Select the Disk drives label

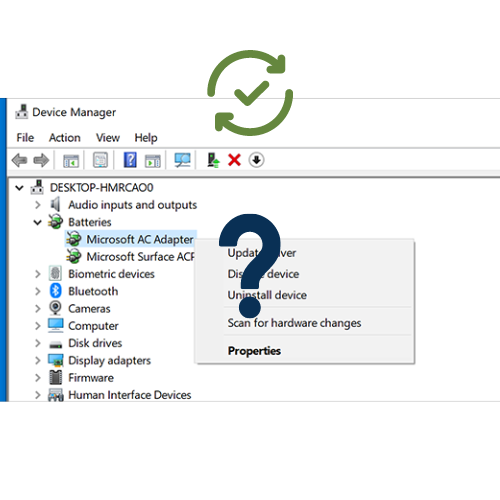[x=95, y=343]
